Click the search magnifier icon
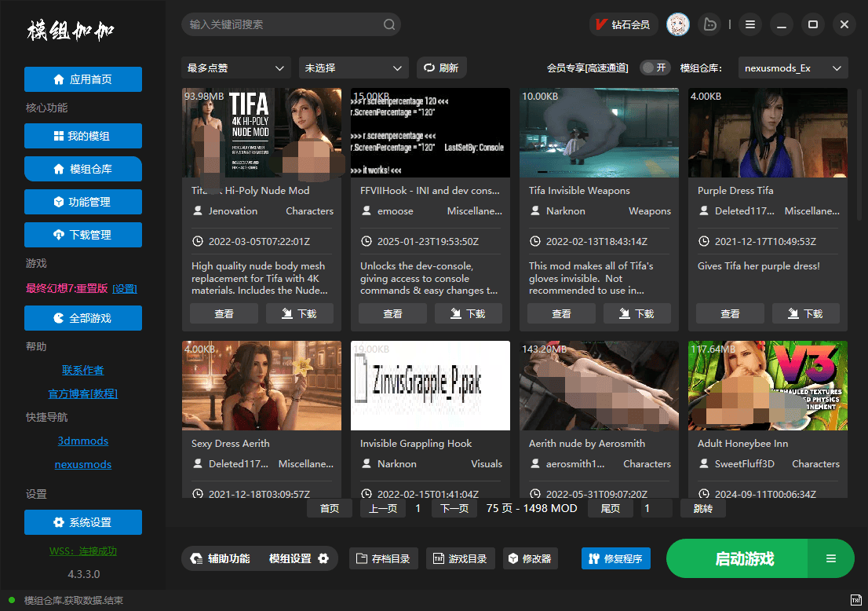The image size is (868, 611). (x=389, y=24)
